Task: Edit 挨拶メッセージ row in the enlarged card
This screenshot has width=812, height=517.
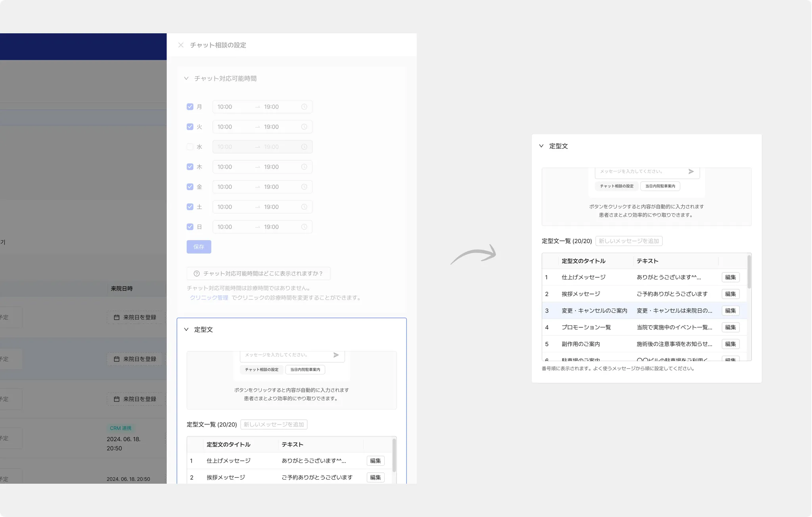Action: click(730, 294)
